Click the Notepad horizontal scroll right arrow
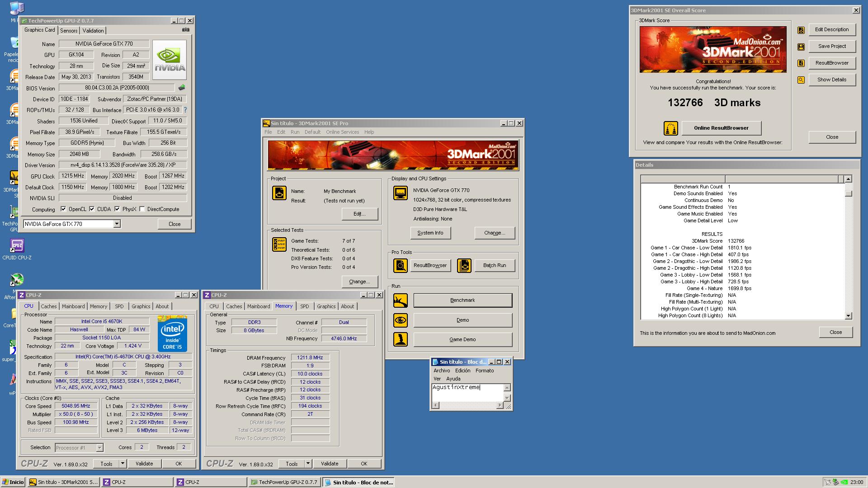 500,405
